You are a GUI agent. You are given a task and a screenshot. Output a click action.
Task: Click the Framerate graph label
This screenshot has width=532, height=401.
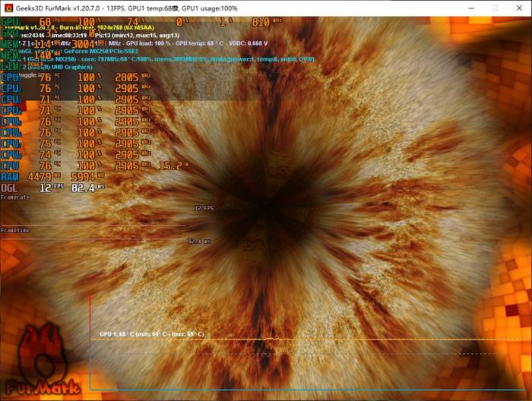(x=15, y=197)
